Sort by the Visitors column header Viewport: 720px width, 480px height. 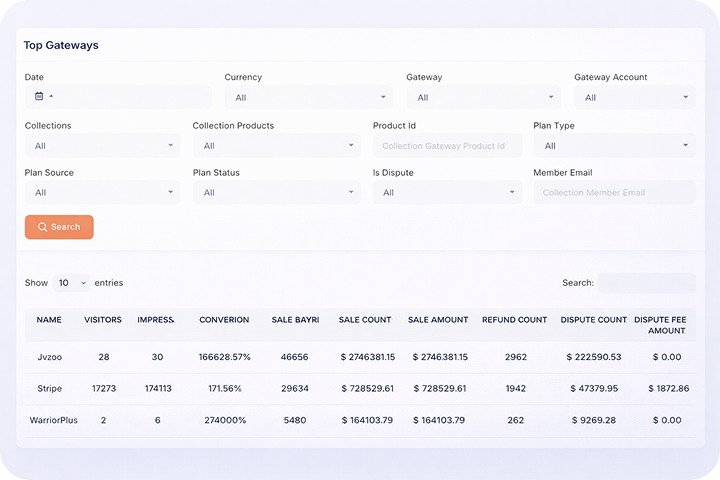tap(103, 320)
